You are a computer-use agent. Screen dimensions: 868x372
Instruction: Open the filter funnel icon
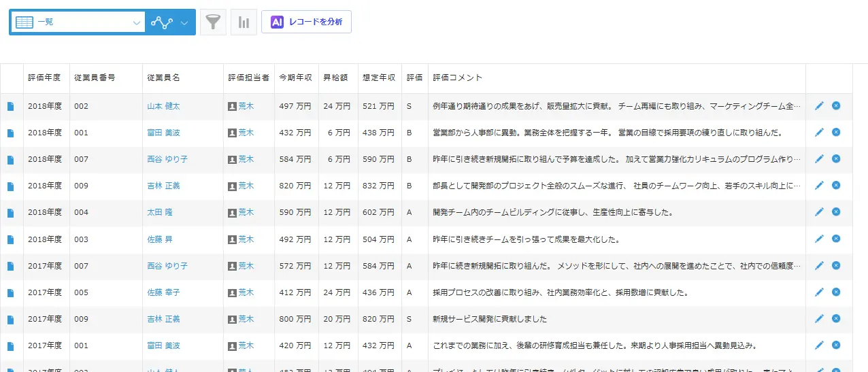[214, 22]
